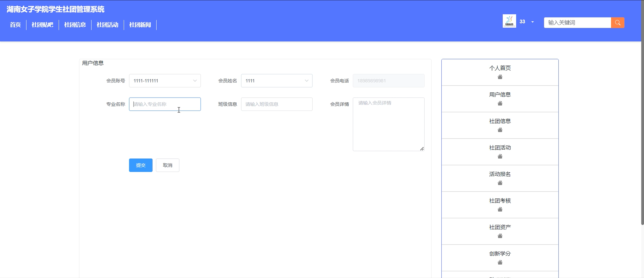Open the user 33 dropdown arrow
Viewport: 644px width, 278px height.
pyautogui.click(x=532, y=22)
